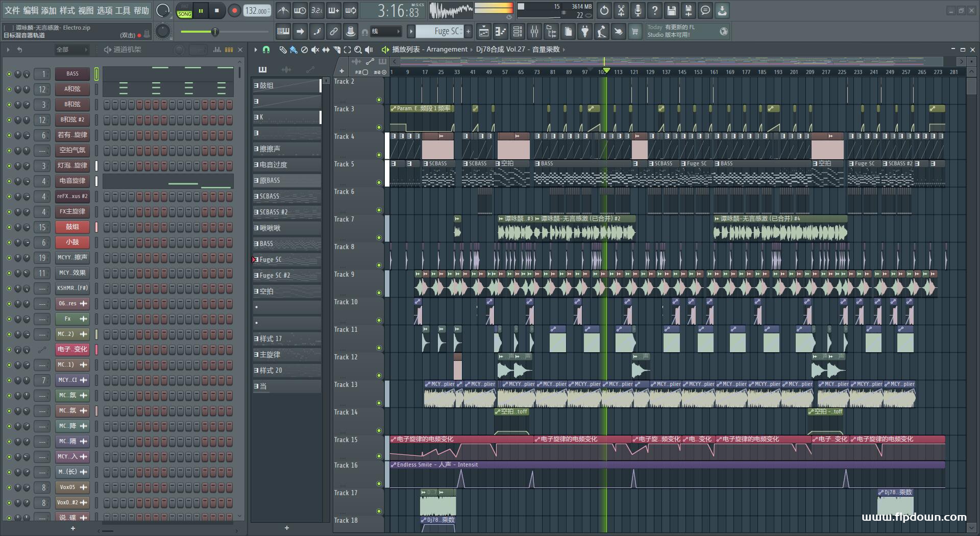
Task: Open the Fuge SC pattern selector
Action: coord(439,32)
